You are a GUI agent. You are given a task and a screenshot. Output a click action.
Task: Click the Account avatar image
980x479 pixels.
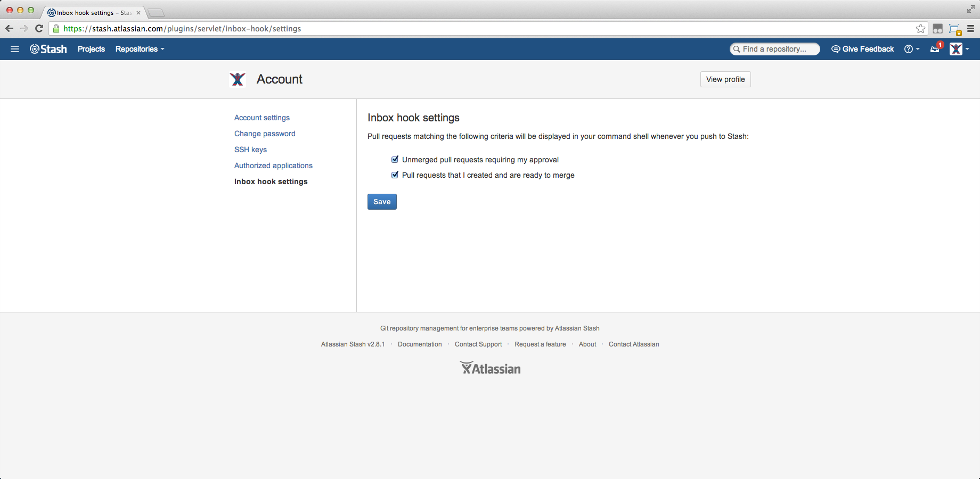[238, 79]
